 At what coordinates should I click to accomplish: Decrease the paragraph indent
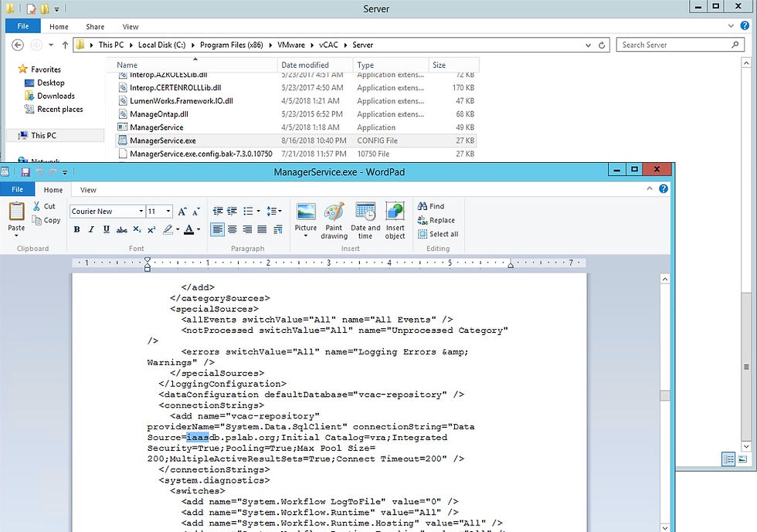(x=218, y=212)
